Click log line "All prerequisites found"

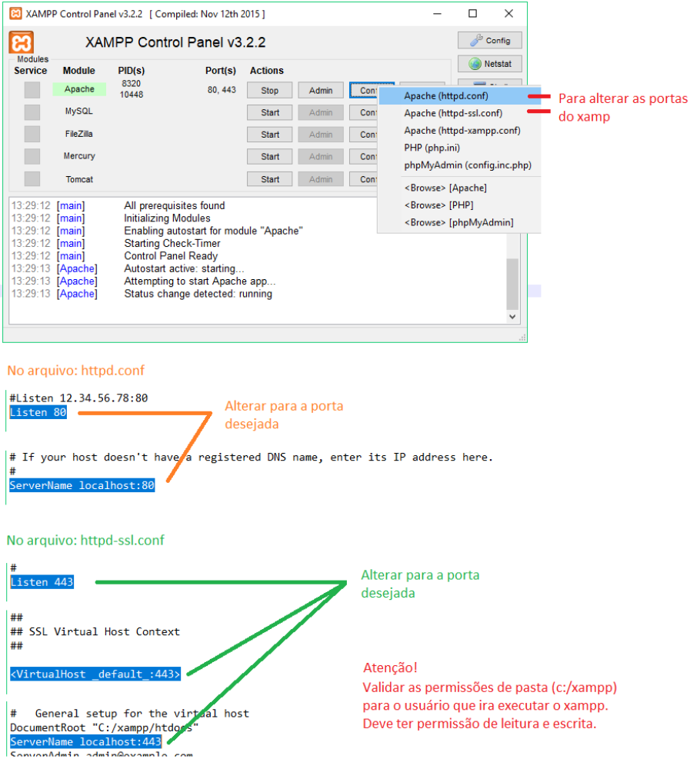(176, 208)
